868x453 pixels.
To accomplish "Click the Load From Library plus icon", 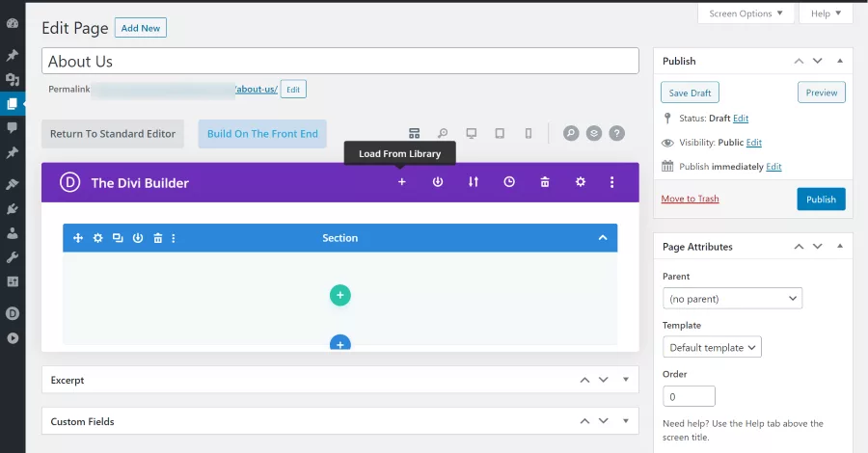I will 402,182.
